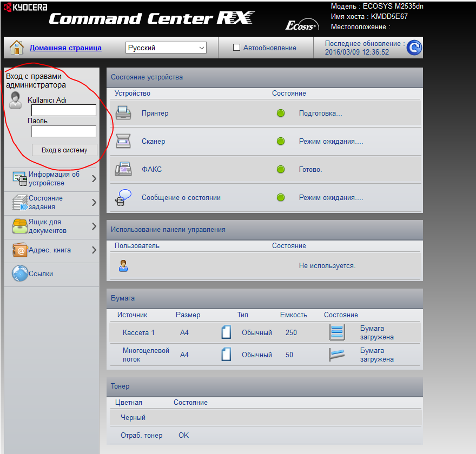Focus the Kullanıcı Adı input field
Image resolution: width=476 pixels, height=454 pixels.
(64, 110)
